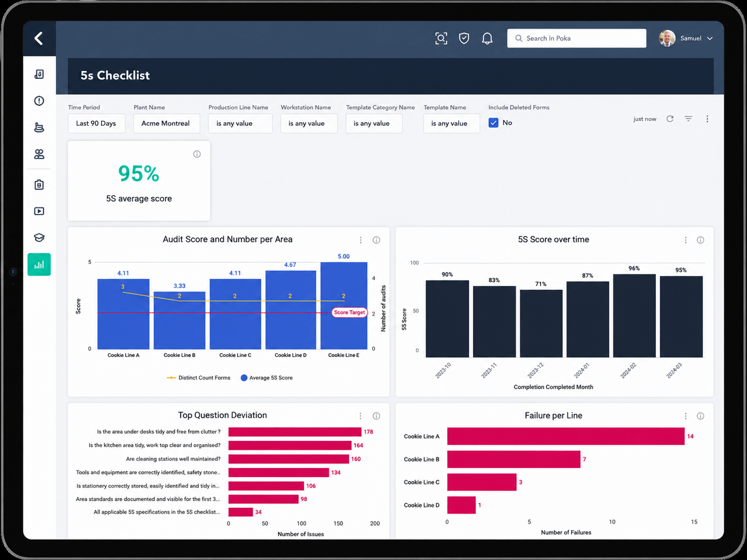Click the 160-issue bar for cleaning stations
The image size is (747, 560).
(289, 459)
